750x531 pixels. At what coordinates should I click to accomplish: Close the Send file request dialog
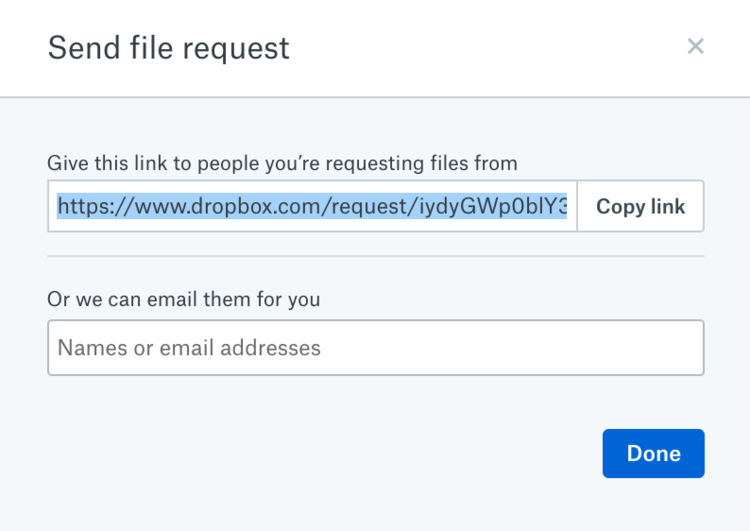click(695, 46)
